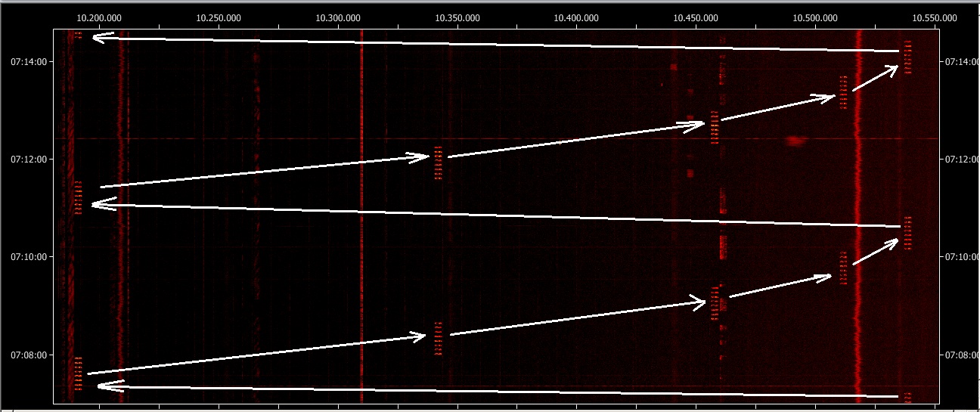Click the 10.450.000 frequency axis label

(696, 17)
